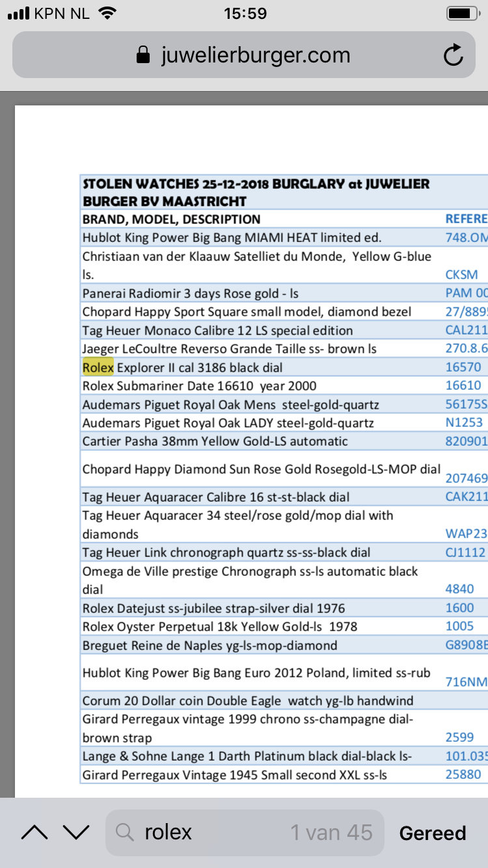The image size is (488, 868).
Task: Select reference 716NM cell
Action: coord(466,682)
